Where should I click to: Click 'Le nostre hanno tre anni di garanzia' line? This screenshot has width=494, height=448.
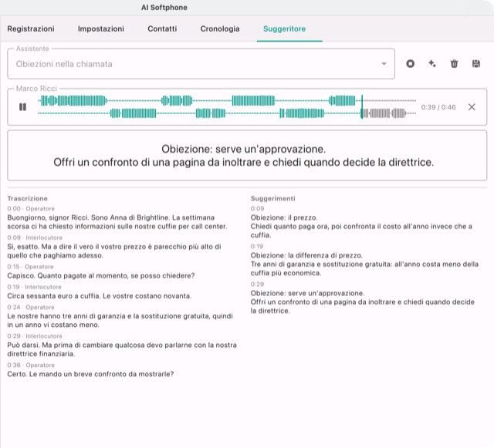(x=120, y=320)
